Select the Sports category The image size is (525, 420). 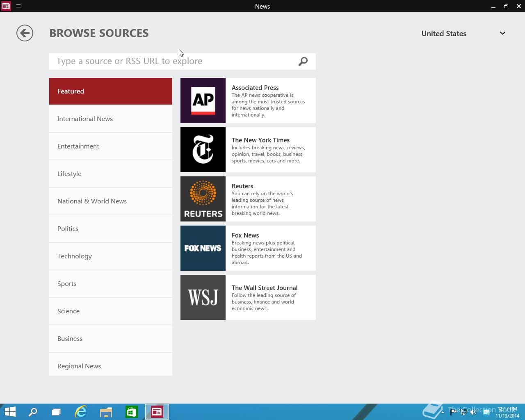pos(111,284)
